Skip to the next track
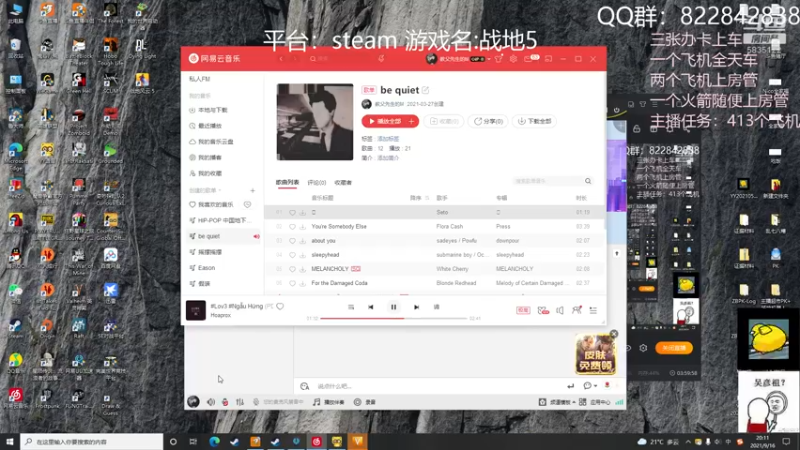The image size is (800, 450). click(416, 307)
